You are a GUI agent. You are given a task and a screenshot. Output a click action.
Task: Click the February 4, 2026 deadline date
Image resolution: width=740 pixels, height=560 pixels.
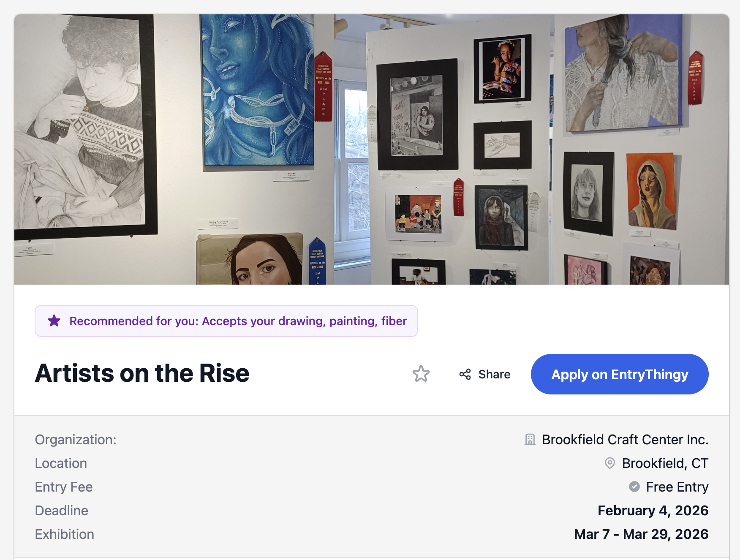pos(653,511)
